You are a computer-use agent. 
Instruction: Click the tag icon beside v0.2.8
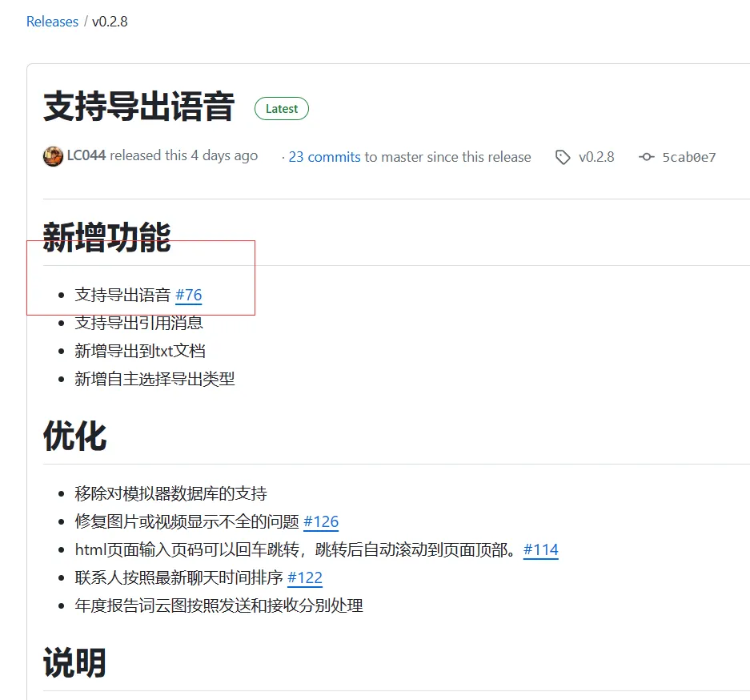[x=563, y=157]
